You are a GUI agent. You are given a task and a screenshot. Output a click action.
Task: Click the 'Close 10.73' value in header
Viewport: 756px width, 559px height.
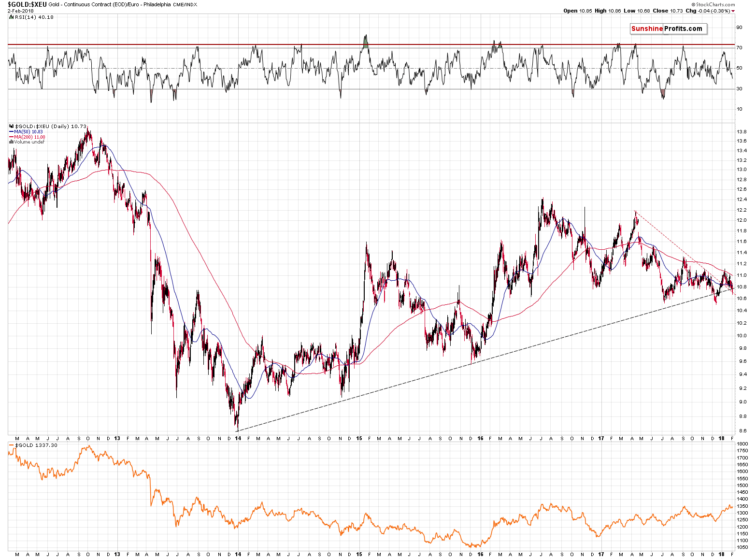pos(668,11)
